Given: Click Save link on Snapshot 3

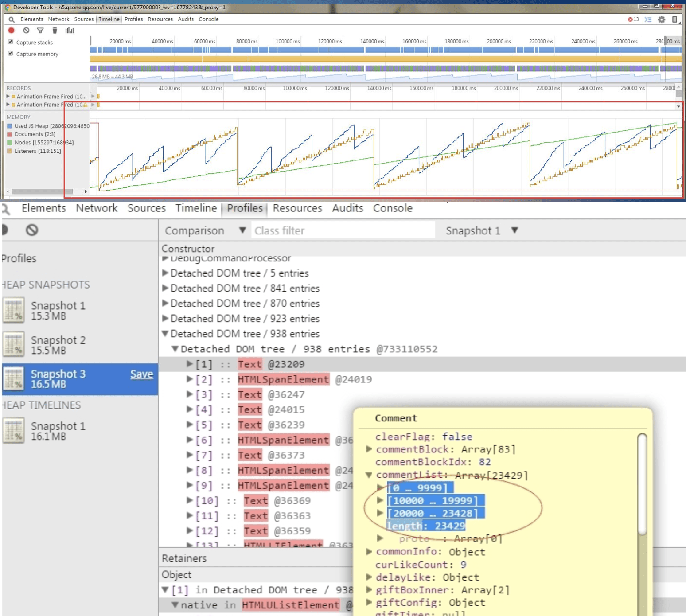Looking at the screenshot, I should click(141, 374).
